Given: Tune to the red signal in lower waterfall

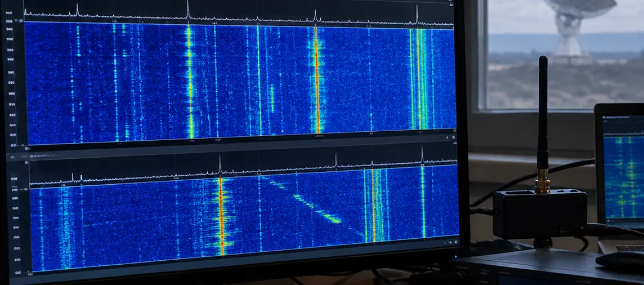Looking at the screenshot, I should coord(221,216).
